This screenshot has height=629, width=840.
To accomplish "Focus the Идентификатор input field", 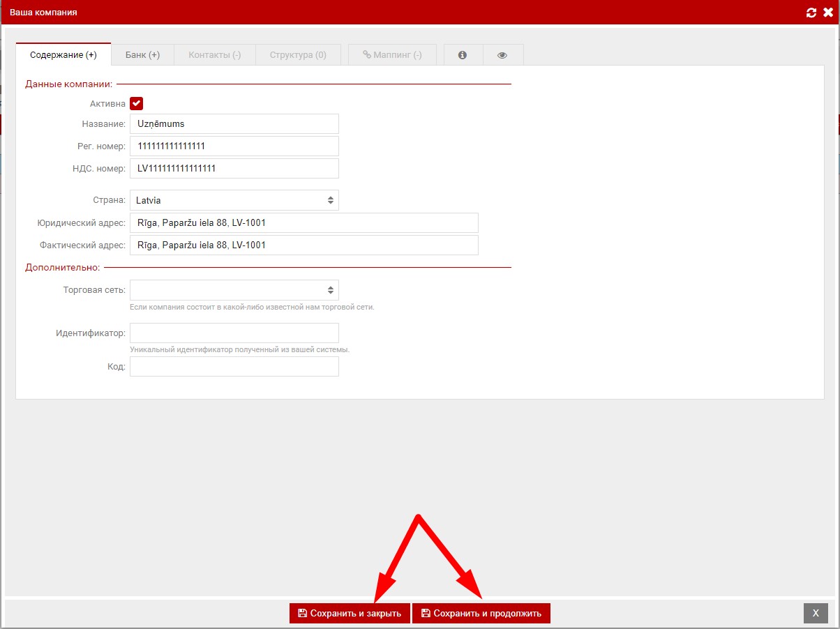I will coord(234,333).
